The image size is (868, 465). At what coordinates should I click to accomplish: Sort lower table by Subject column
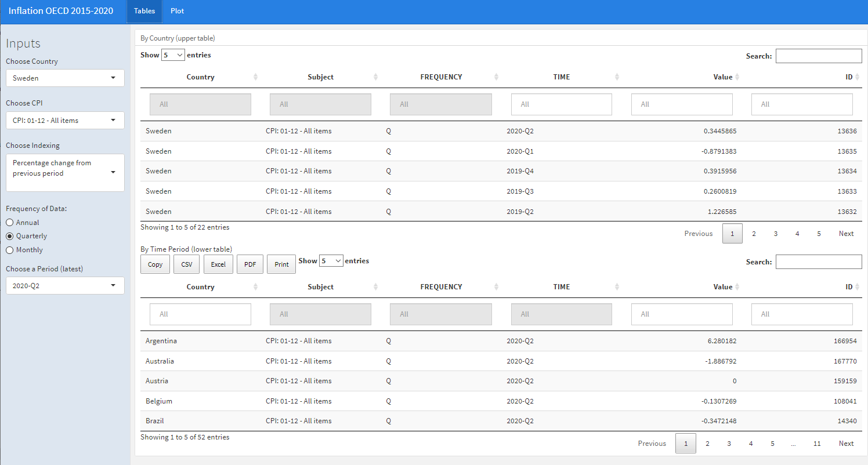click(320, 287)
